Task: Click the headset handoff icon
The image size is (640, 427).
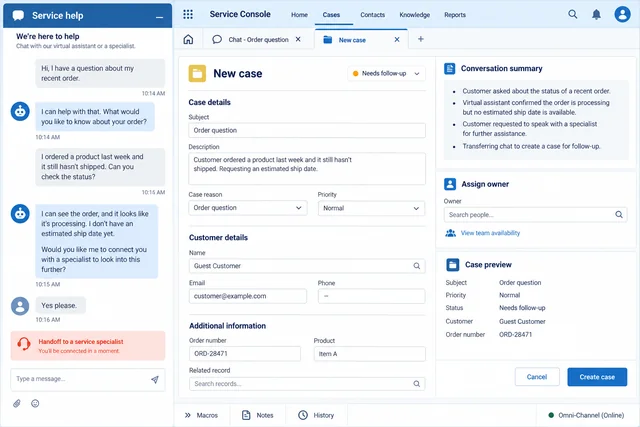Action: (x=24, y=344)
